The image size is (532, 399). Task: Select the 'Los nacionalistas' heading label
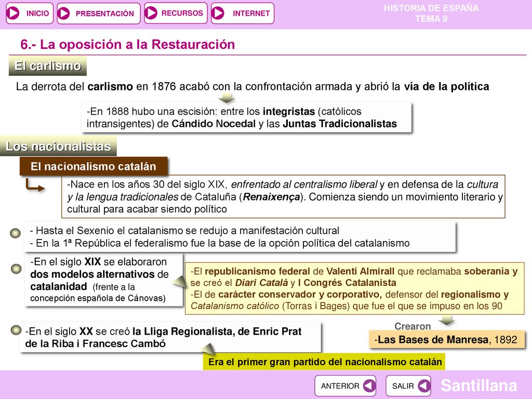point(58,146)
